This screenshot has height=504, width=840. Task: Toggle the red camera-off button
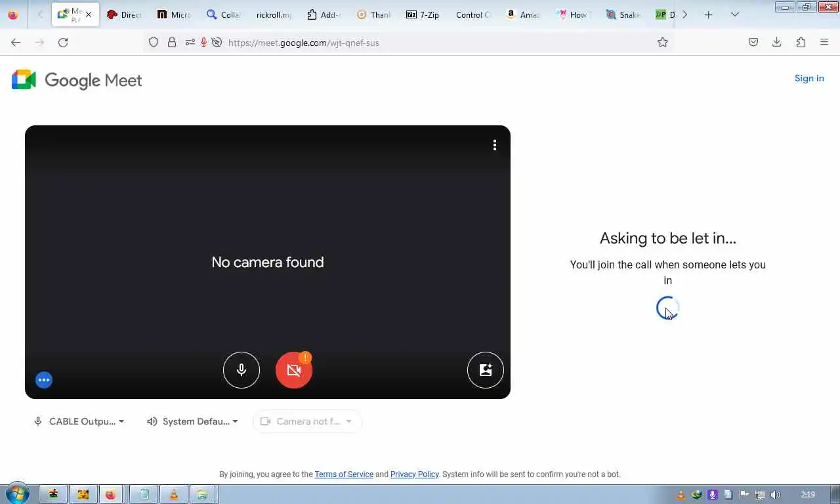point(294,370)
